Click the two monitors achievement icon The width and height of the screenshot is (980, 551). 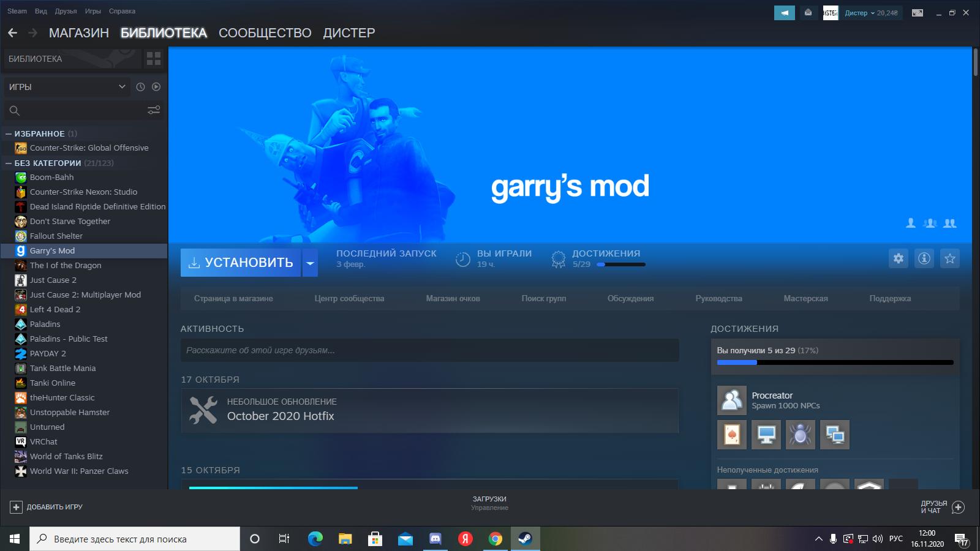835,435
